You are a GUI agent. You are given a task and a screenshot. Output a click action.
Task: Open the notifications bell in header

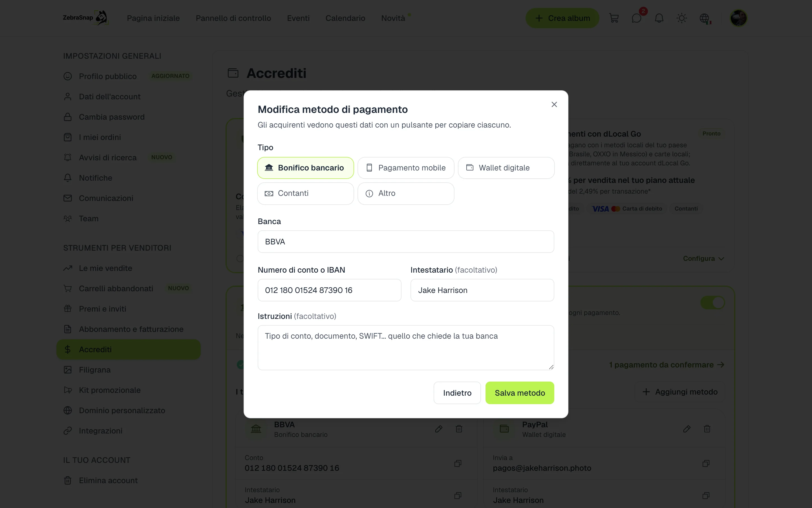click(659, 18)
